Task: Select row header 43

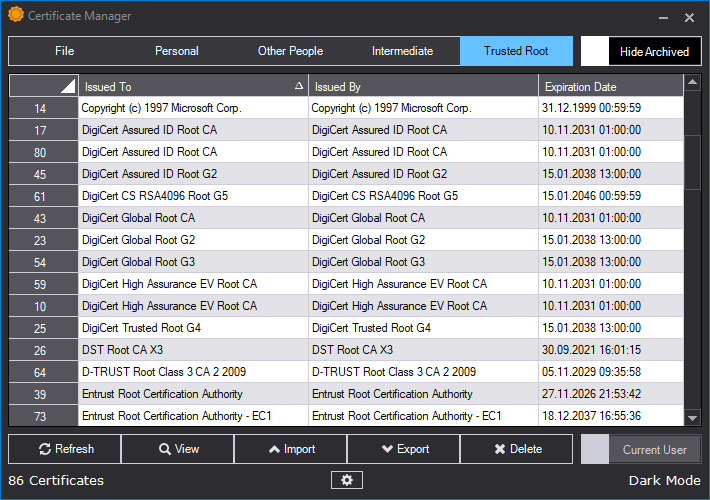Action: click(x=43, y=218)
